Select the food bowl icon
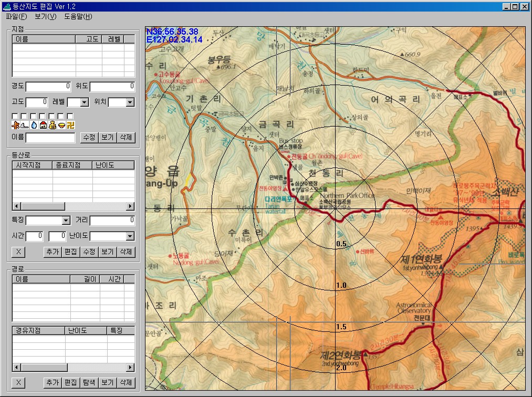 pos(61,125)
